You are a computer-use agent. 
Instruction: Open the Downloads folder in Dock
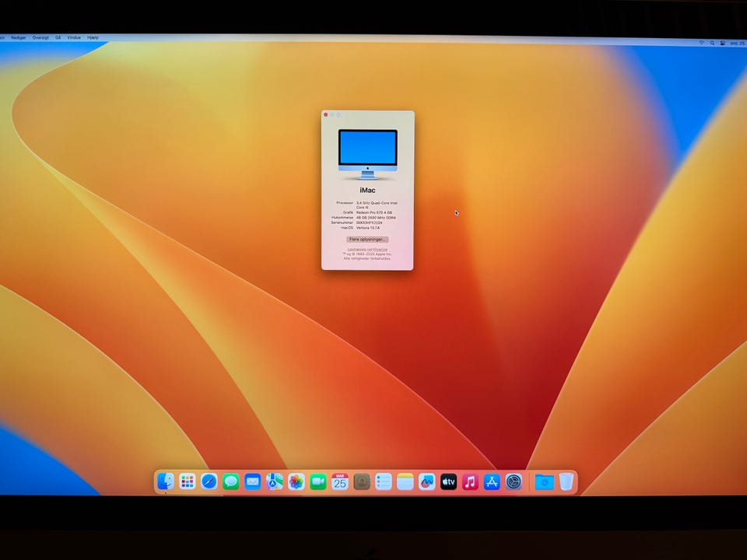pos(544,481)
